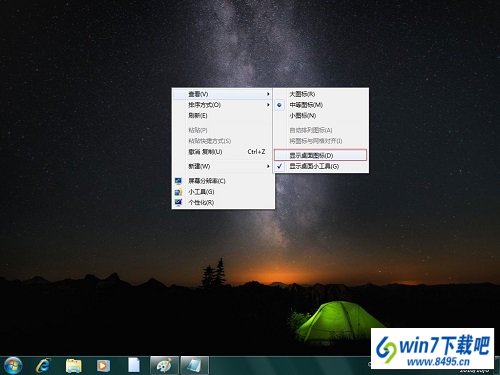Viewport: 500px width, 375px height.
Task: Toggle 自动排列图标(A) auto arrange icons
Action: pos(321,130)
